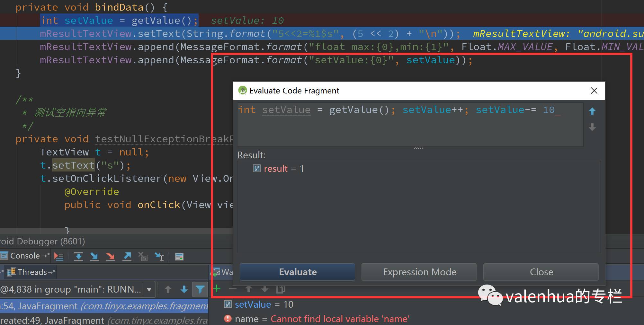Select next frame with blue down arrow
644x325 pixels.
tap(184, 289)
